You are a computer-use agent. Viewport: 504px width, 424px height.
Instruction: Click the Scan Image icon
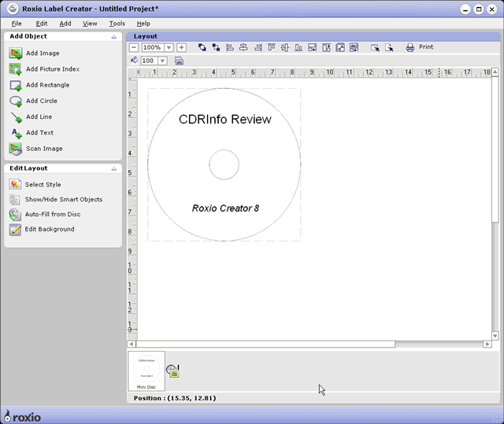point(16,149)
